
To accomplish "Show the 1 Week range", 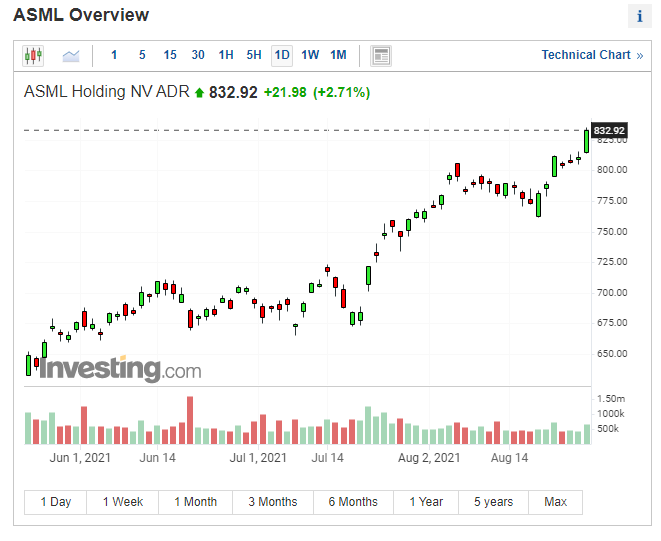I will (x=123, y=502).
